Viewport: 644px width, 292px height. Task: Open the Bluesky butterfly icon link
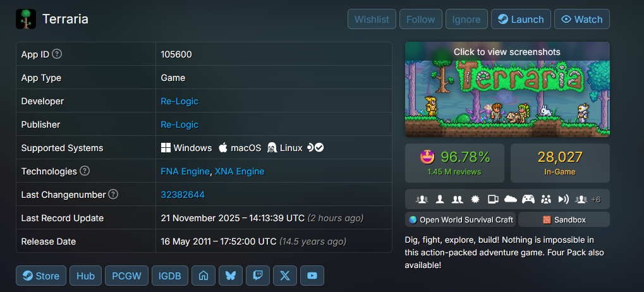coord(231,276)
